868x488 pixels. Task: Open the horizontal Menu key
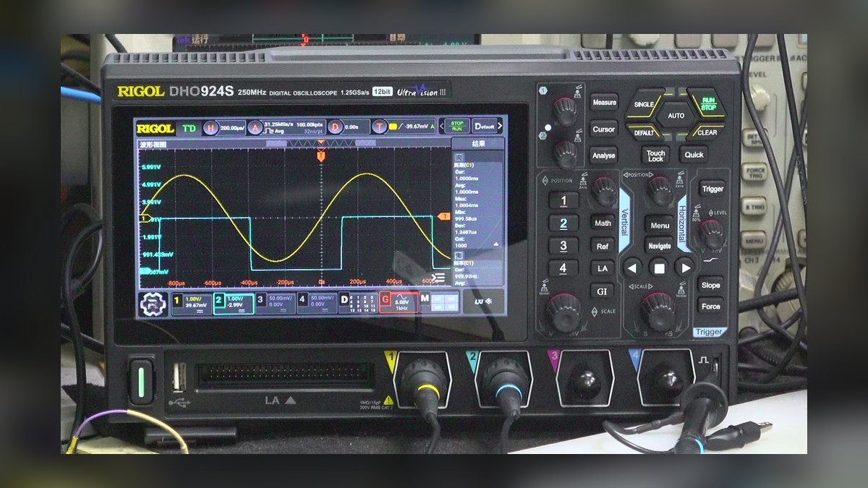[x=659, y=226]
